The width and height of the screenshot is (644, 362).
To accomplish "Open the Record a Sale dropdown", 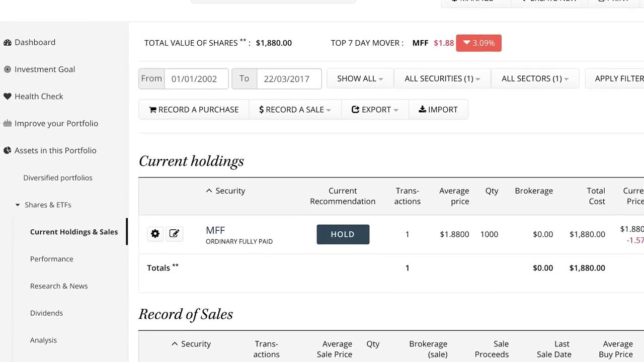I will pyautogui.click(x=295, y=110).
